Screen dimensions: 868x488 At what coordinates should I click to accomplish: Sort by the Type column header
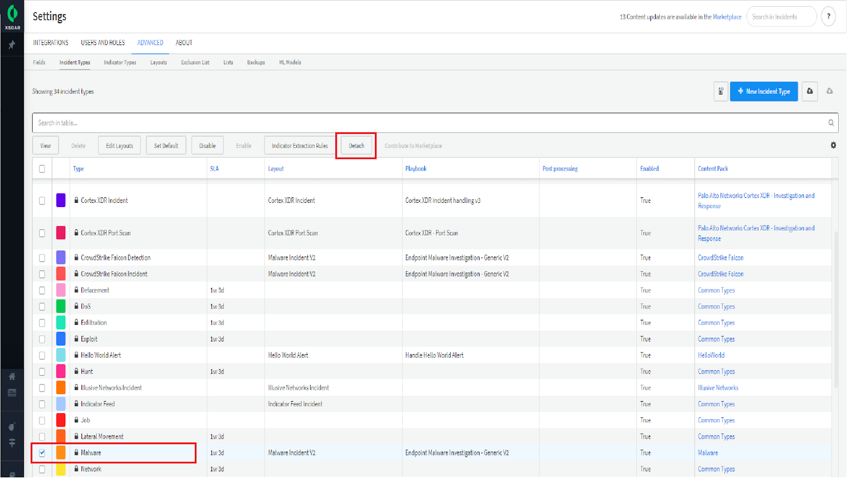point(78,169)
